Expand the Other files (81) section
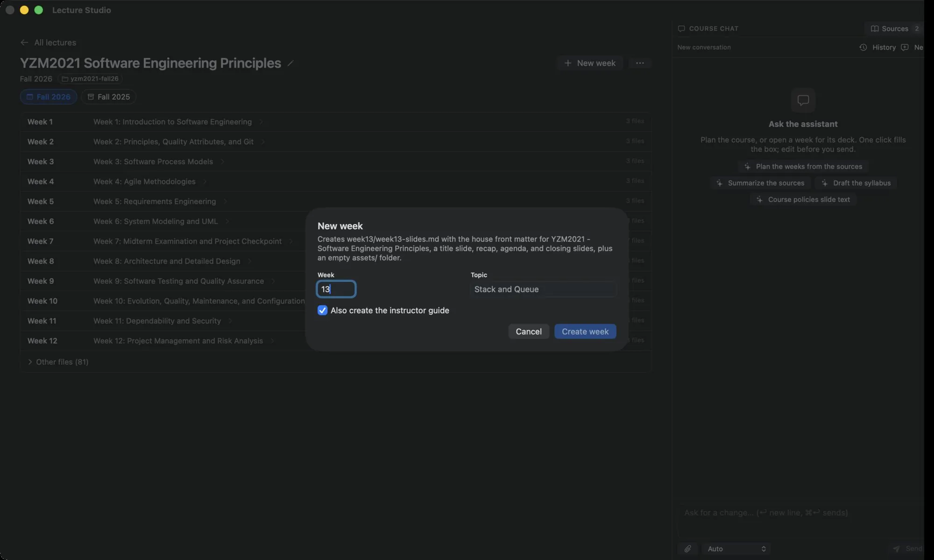 pos(58,362)
